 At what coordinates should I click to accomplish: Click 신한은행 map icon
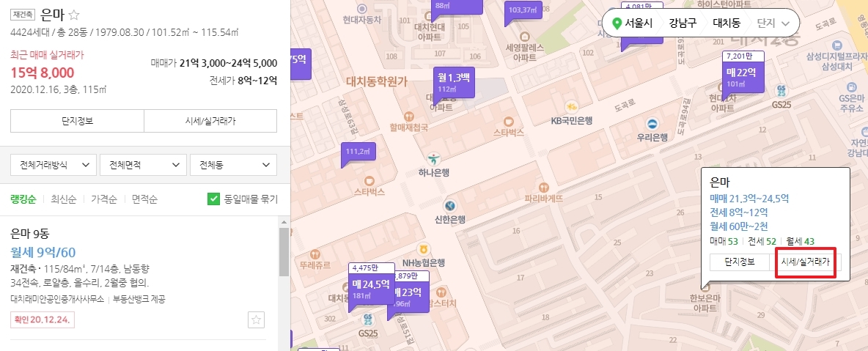tap(450, 205)
